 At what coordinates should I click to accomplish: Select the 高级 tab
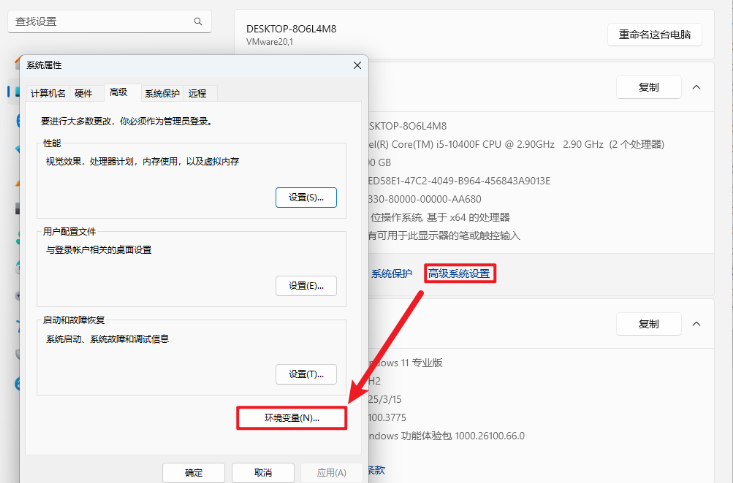tap(118, 92)
